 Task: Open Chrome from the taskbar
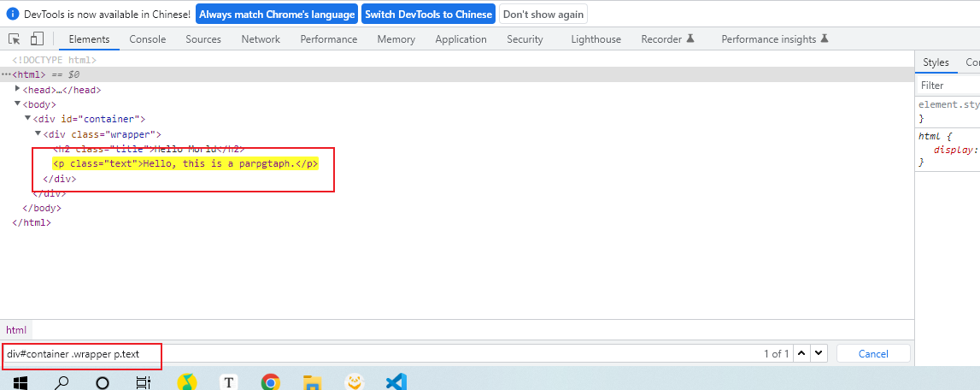coord(271,381)
